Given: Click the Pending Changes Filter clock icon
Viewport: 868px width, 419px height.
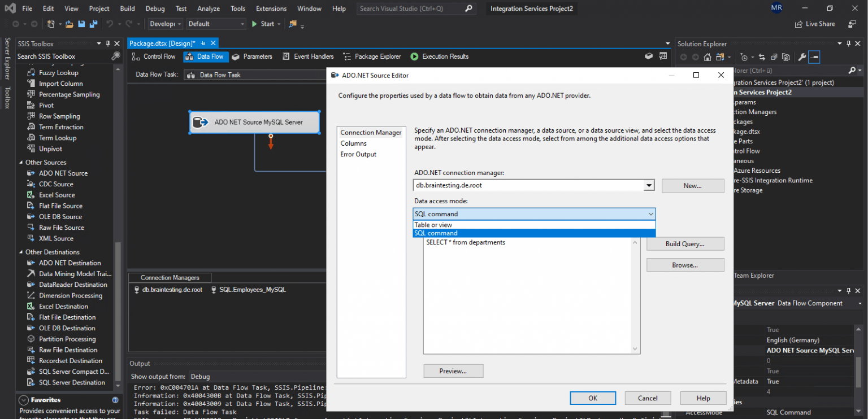Looking at the screenshot, I should click(744, 57).
